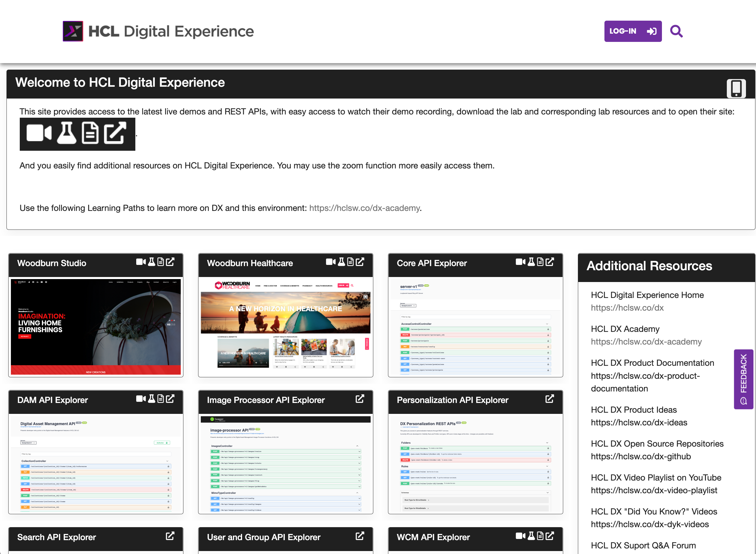Open User and Group API Explorer external link icon
The height and width of the screenshot is (554, 756).
point(360,536)
